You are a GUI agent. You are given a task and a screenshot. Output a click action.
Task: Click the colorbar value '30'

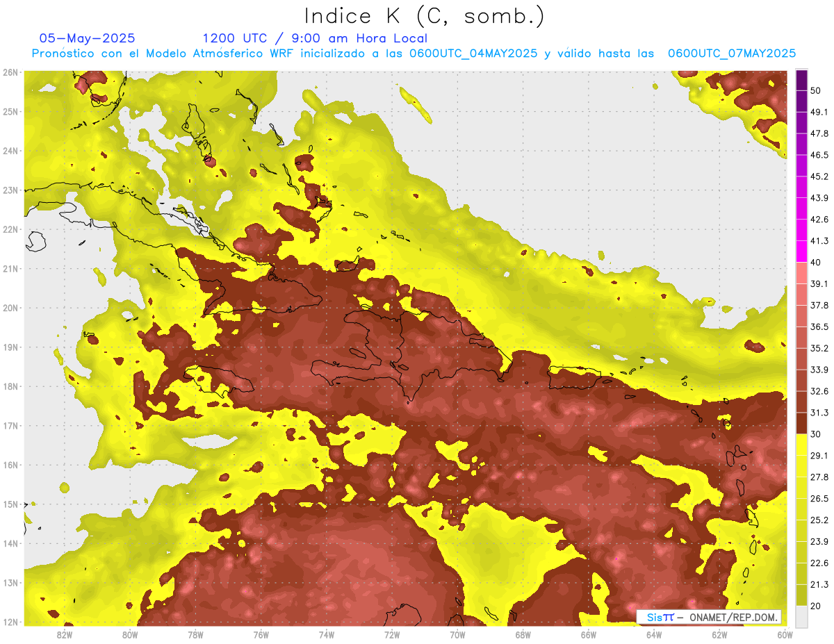[x=816, y=434]
